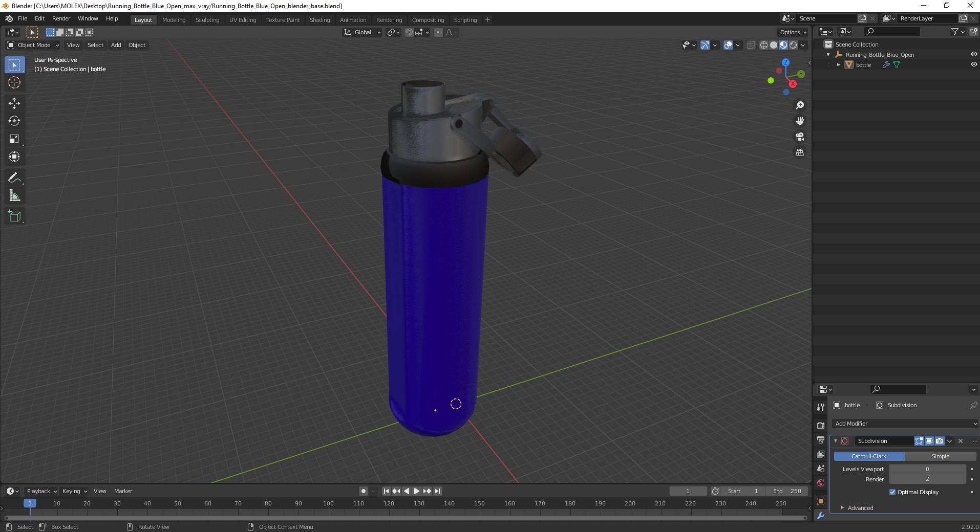980x532 pixels.
Task: Toggle camera view icon
Action: (799, 137)
